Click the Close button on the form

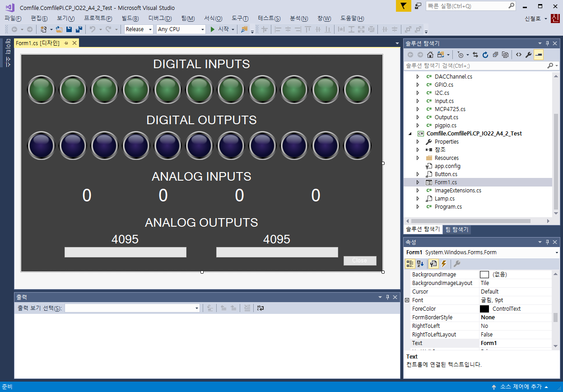pos(359,261)
